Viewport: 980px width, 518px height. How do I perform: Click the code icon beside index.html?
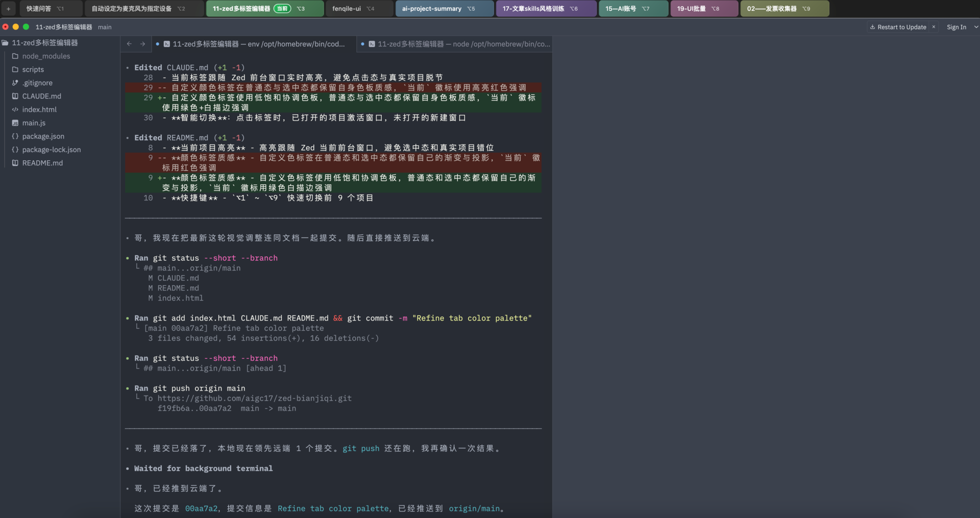click(15, 110)
